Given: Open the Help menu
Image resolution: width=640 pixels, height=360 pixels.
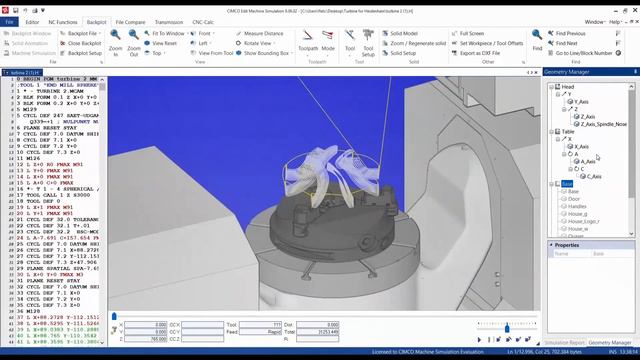Looking at the screenshot, I should pos(616,22).
